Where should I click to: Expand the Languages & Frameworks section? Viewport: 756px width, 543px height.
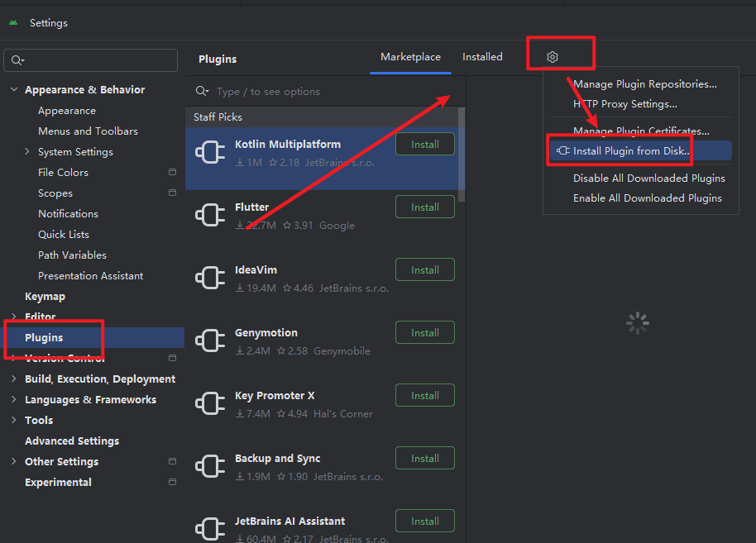(14, 400)
